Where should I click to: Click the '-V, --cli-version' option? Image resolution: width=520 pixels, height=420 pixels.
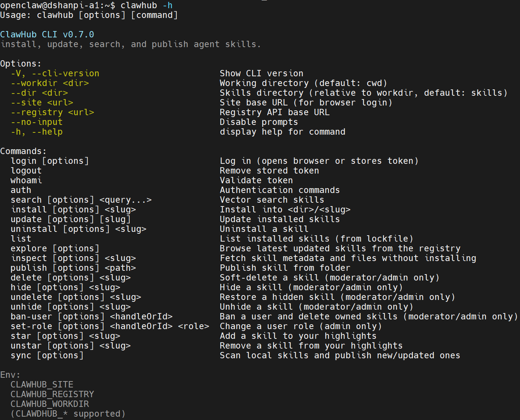(55, 74)
